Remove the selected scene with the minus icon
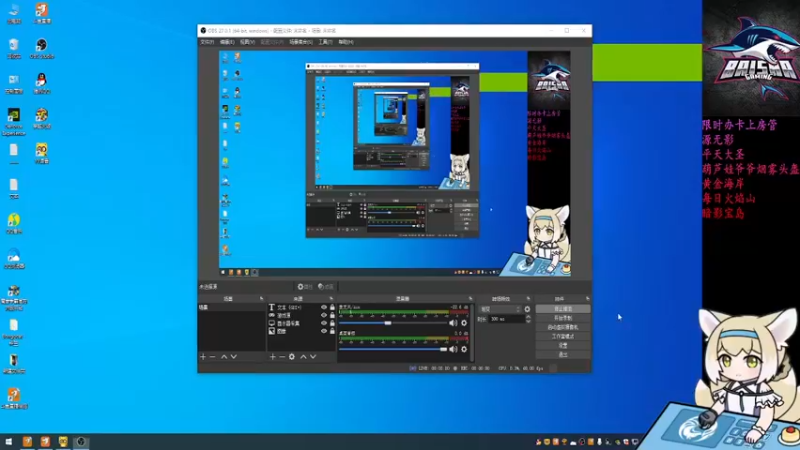The height and width of the screenshot is (450, 800). click(213, 357)
